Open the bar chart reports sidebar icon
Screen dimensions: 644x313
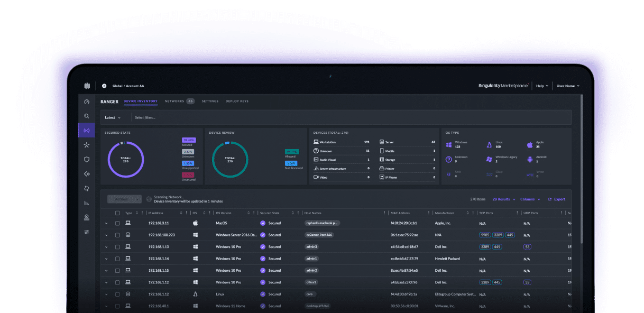tap(87, 202)
